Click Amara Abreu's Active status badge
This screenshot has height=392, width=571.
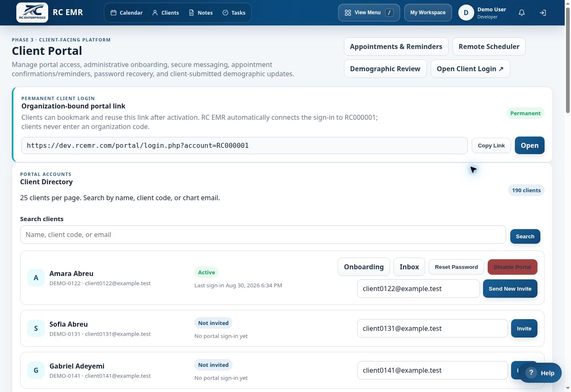click(x=207, y=272)
